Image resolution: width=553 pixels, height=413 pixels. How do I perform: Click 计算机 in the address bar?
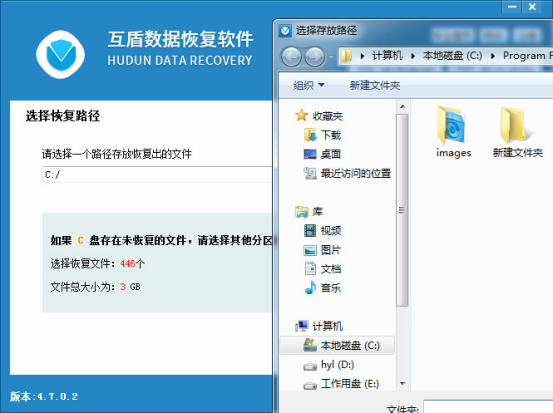(387, 55)
